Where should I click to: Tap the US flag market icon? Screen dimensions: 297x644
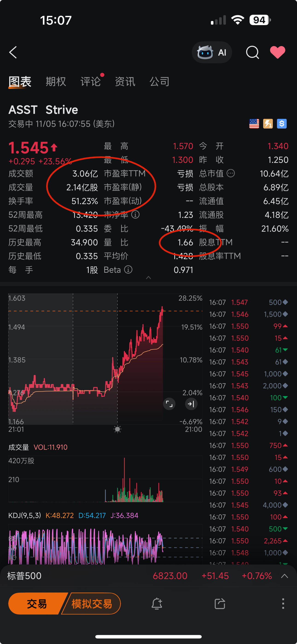pos(254,124)
